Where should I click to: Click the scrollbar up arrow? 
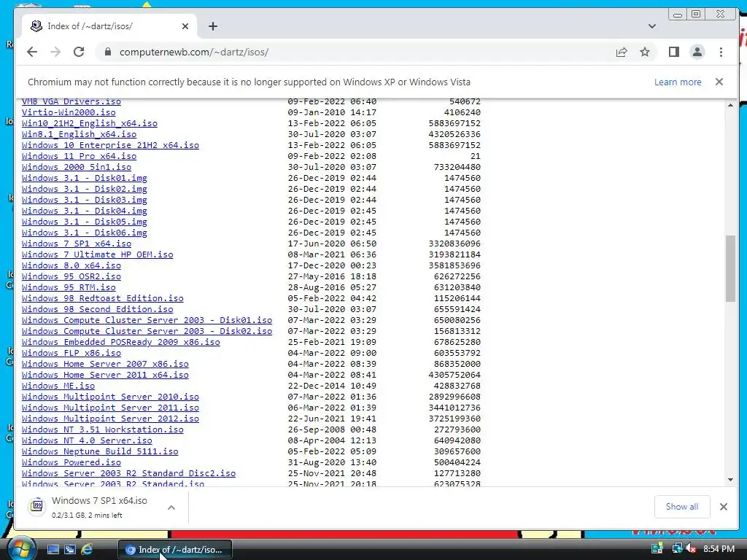pyautogui.click(x=730, y=105)
